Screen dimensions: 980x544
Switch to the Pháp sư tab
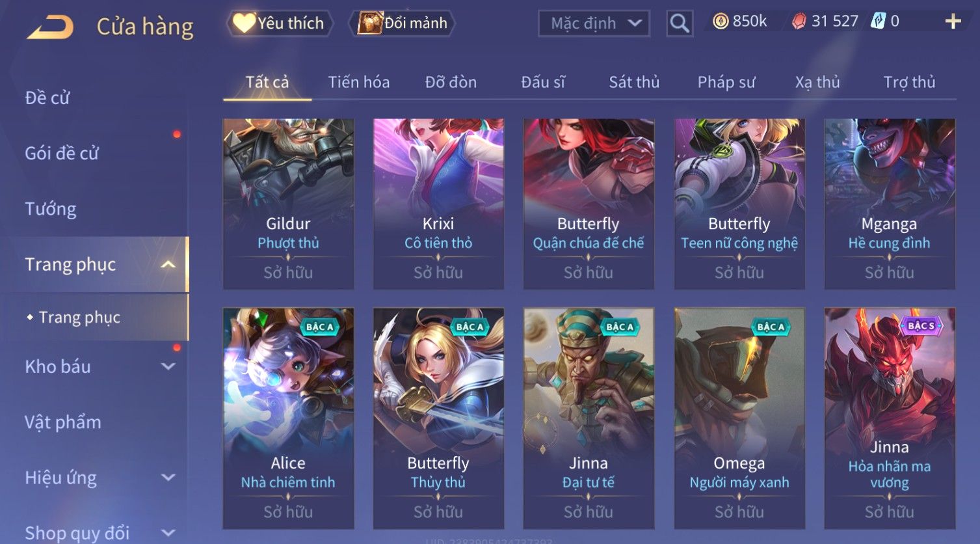click(726, 82)
